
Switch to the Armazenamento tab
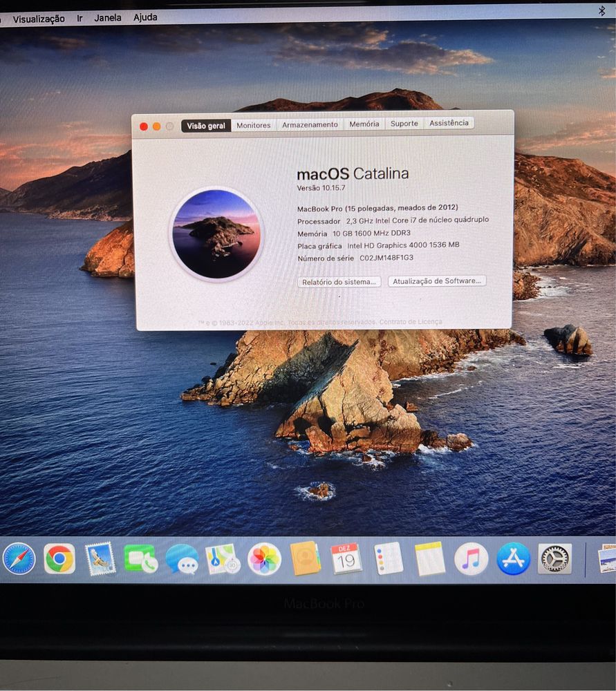(310, 124)
